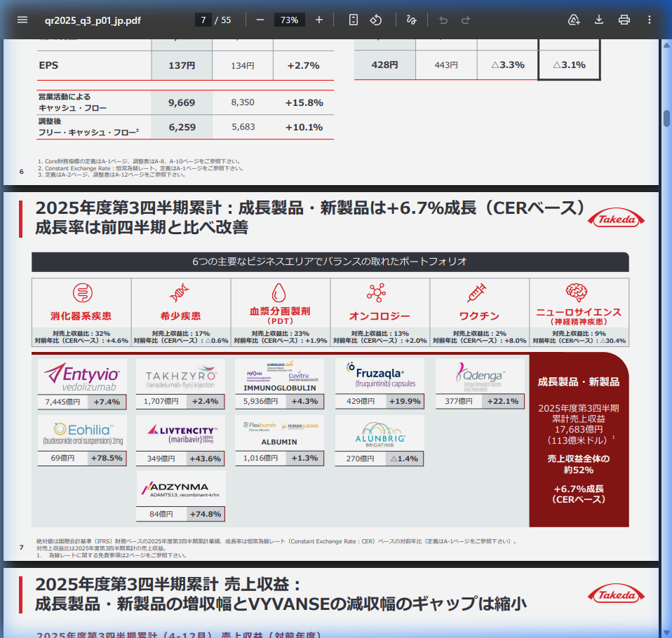Image resolution: width=672 pixels, height=638 pixels.
Task: Zoom in with the plus button
Action: click(319, 20)
